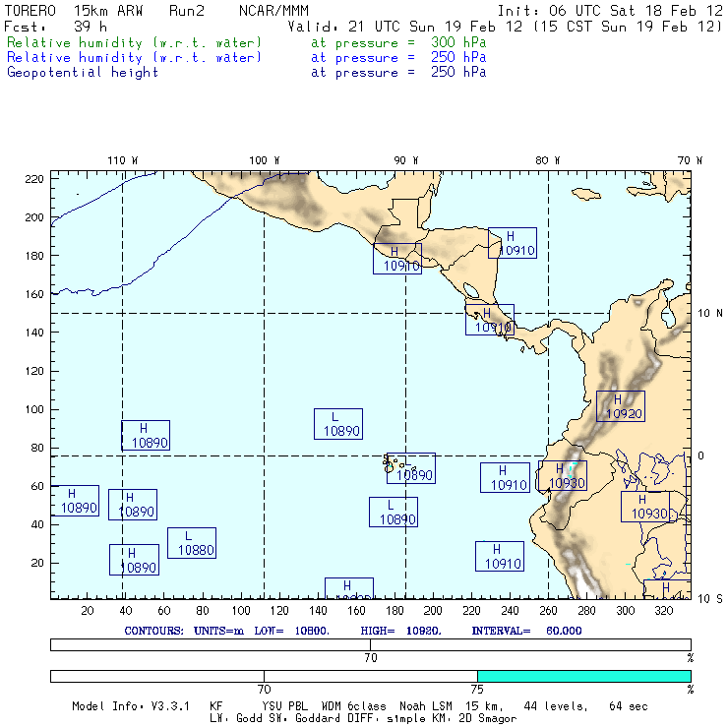728x728 pixels.
Task: Click the '44 levels,' model info text
Action: point(556,706)
